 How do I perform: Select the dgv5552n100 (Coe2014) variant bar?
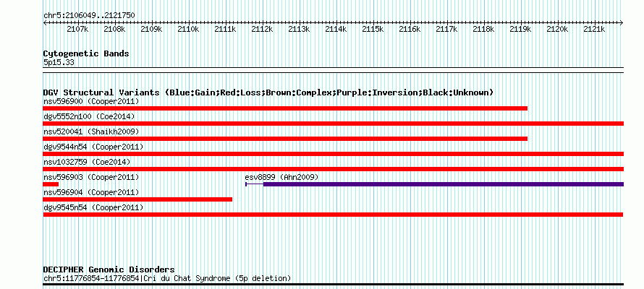[x=333, y=124]
